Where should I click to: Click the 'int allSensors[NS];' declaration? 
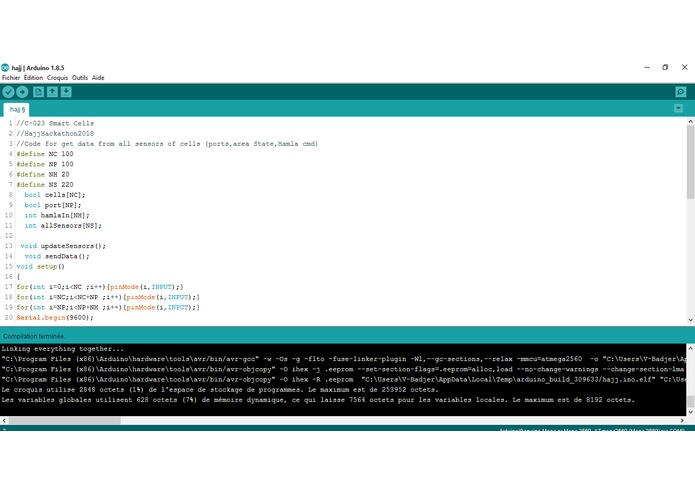click(63, 226)
